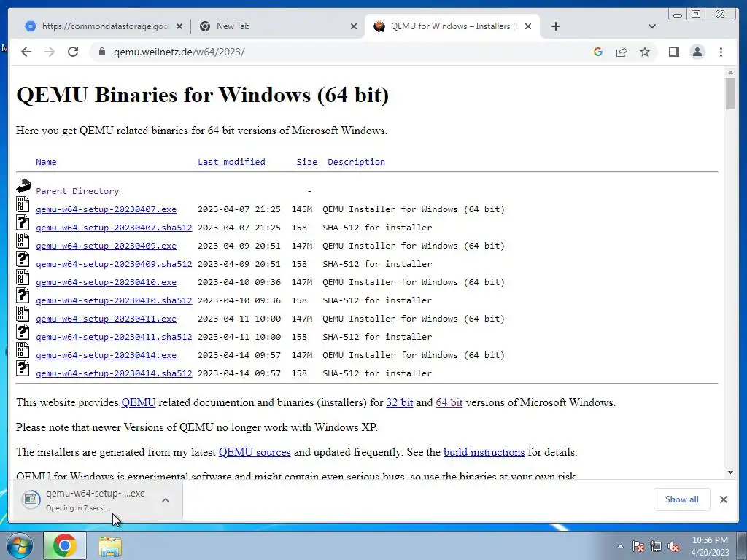
Task: Share this page icon
Action: 622,52
